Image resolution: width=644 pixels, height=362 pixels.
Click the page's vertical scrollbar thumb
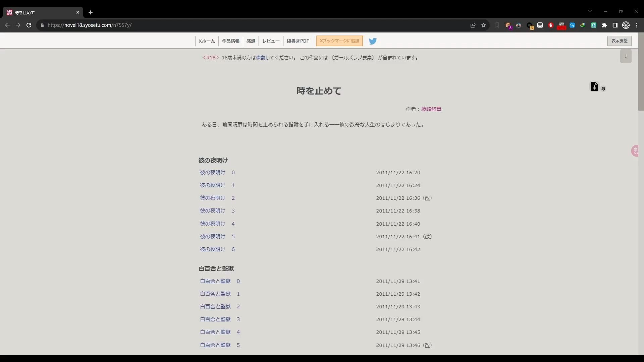coord(641,72)
